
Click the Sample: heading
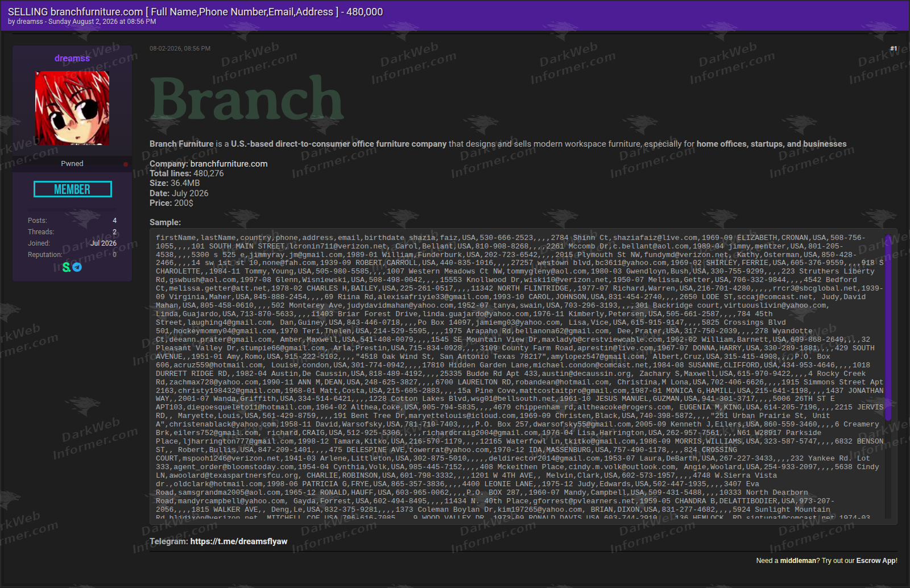point(165,222)
